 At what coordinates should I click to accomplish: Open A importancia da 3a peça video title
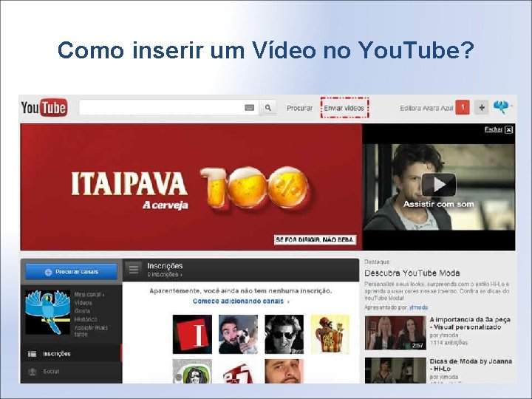[x=470, y=324]
